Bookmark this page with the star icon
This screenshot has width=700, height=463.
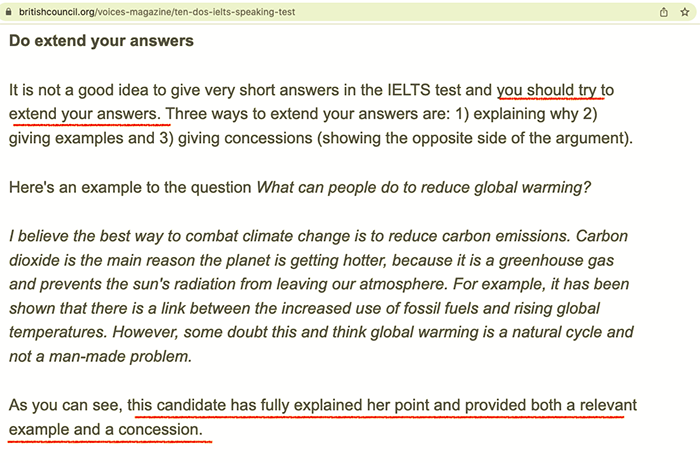(x=683, y=12)
